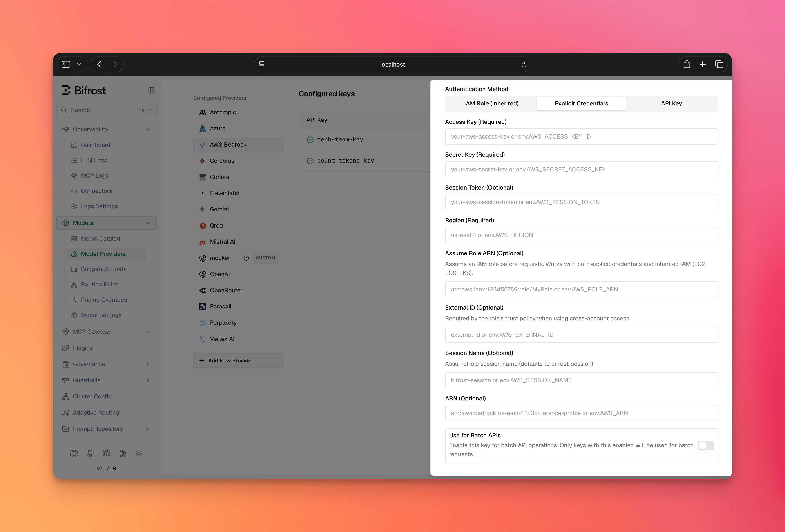Viewport: 785px width, 532px height.
Task: Expand the Guardrails section chevron
Action: (x=148, y=380)
